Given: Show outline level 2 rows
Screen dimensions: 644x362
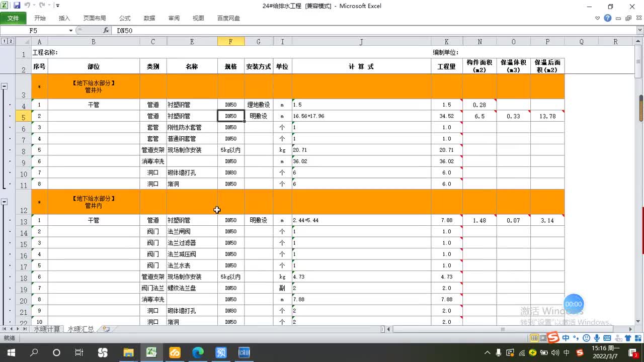Looking at the screenshot, I should 11,41.
